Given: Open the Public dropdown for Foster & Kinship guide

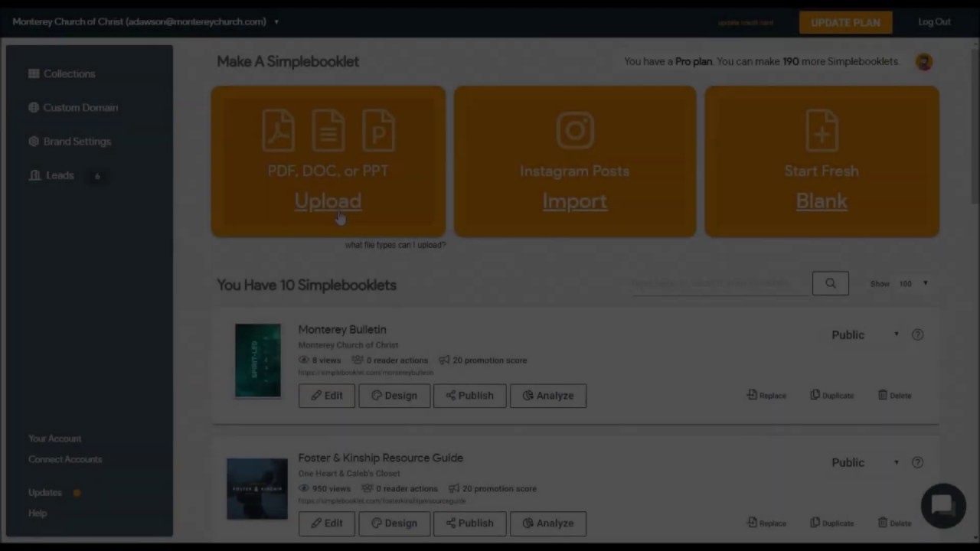Looking at the screenshot, I should pyautogui.click(x=865, y=462).
